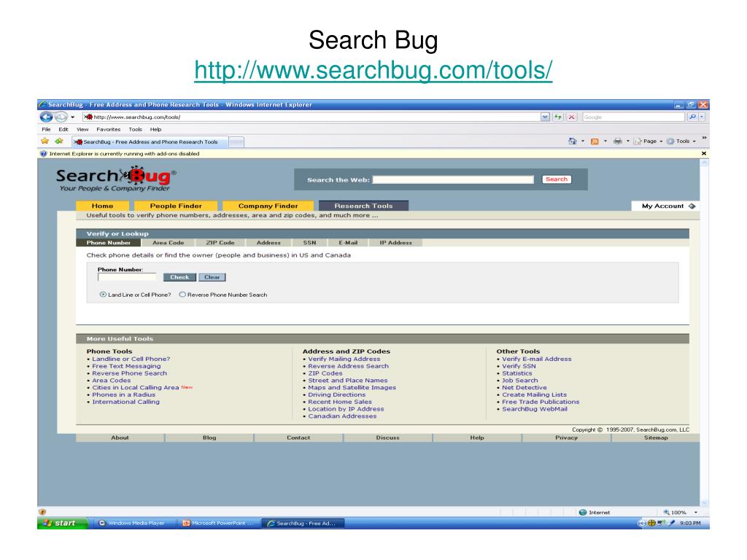
Task: Click the Check button
Action: tap(179, 277)
